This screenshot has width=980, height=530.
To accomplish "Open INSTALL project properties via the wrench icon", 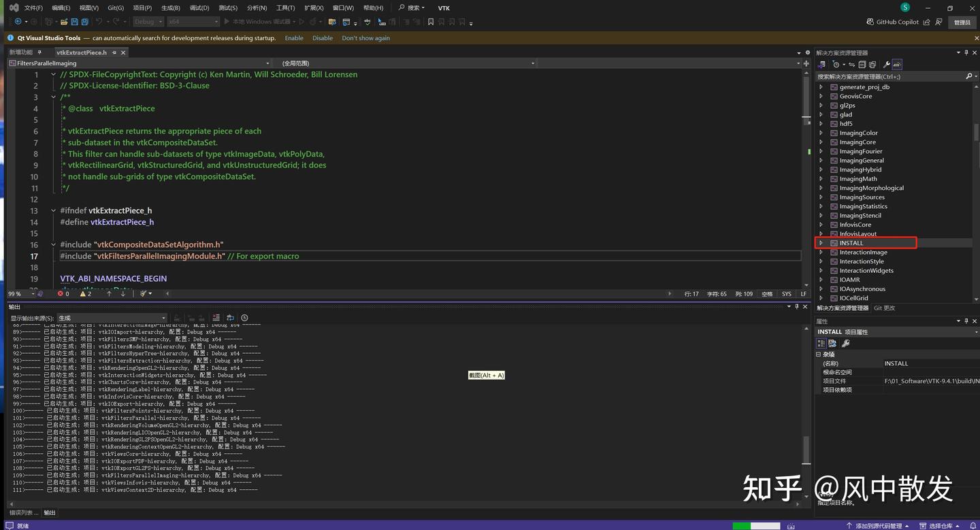I will pos(886,64).
